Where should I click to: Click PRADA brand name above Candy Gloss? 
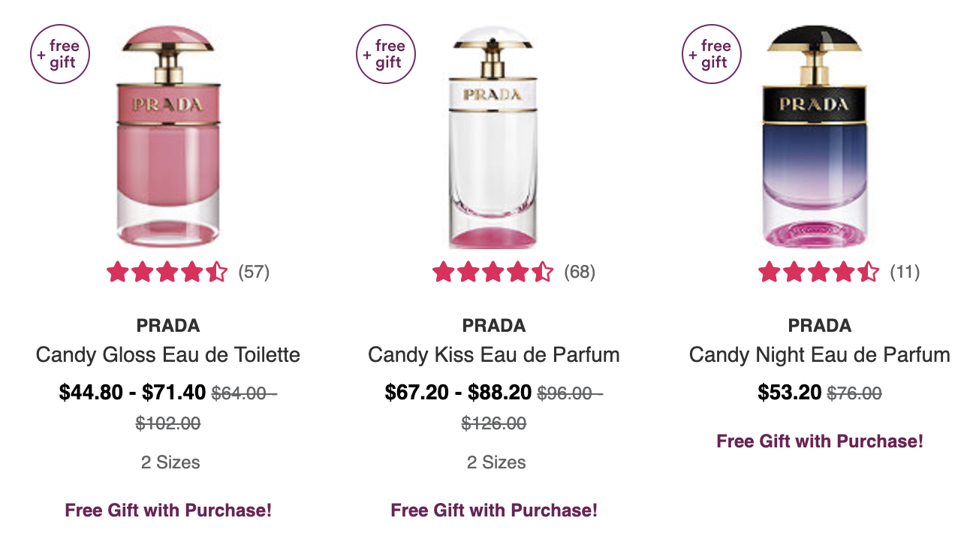click(168, 326)
